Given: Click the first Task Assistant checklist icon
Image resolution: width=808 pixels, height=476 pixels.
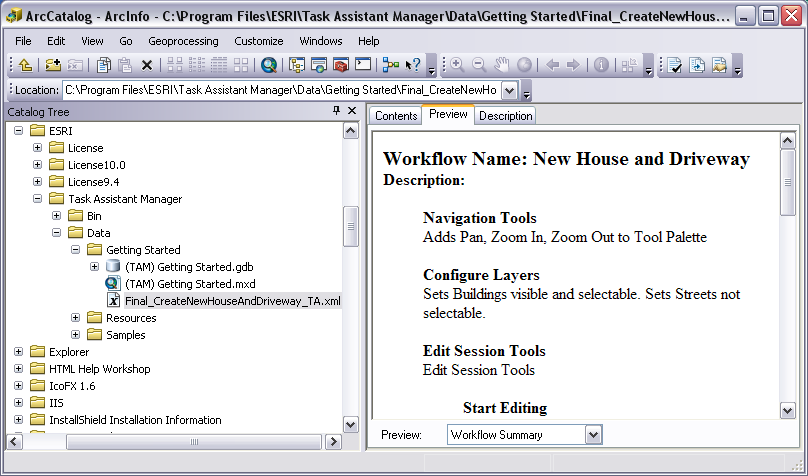Looking at the screenshot, I should click(675, 65).
